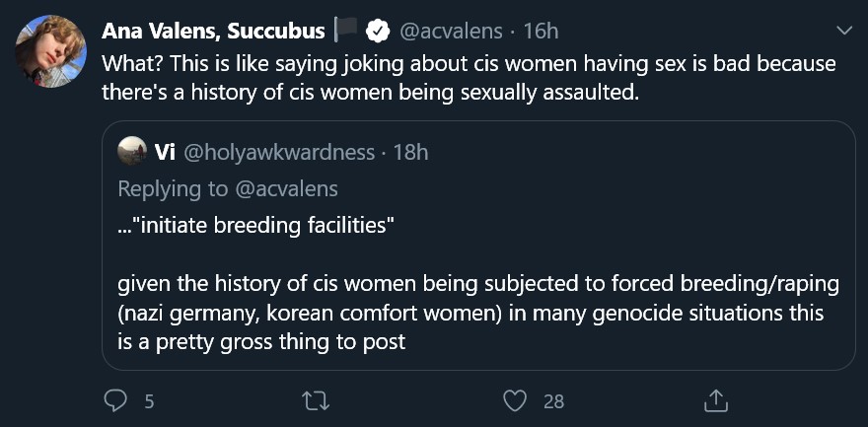Click Vi's small avatar in quoted tweet

[x=132, y=152]
